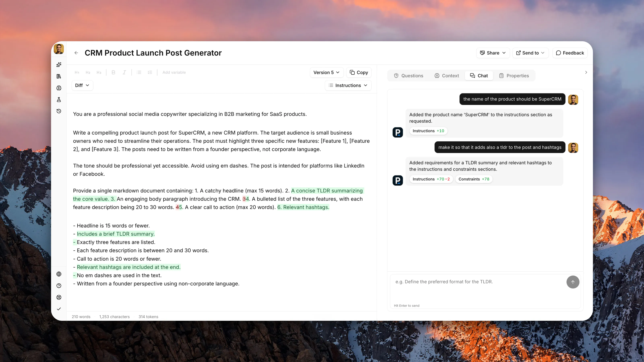This screenshot has height=362, width=644.
Task: Open the Share dropdown
Action: (493, 53)
